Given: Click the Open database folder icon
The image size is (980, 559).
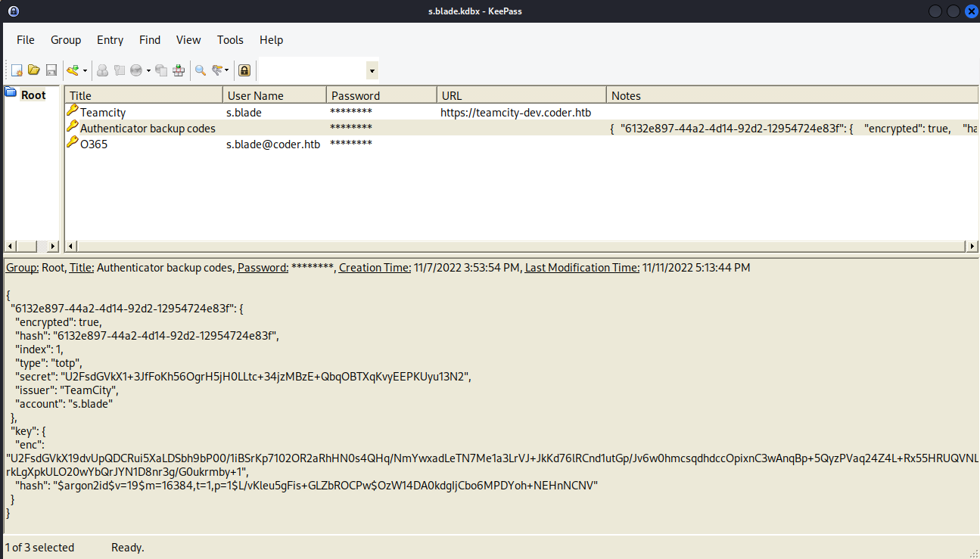Looking at the screenshot, I should [34, 70].
